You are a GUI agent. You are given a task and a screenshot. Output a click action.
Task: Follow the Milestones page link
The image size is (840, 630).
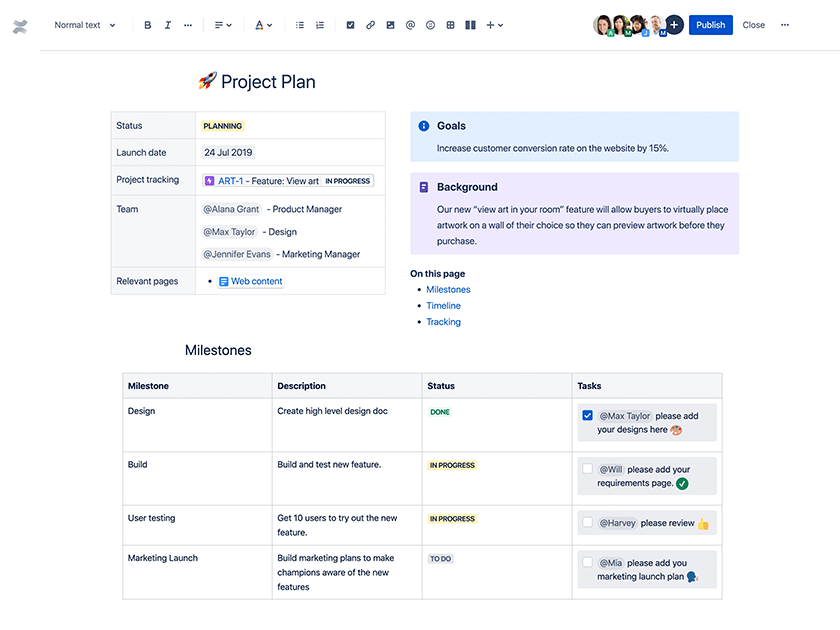tap(448, 289)
